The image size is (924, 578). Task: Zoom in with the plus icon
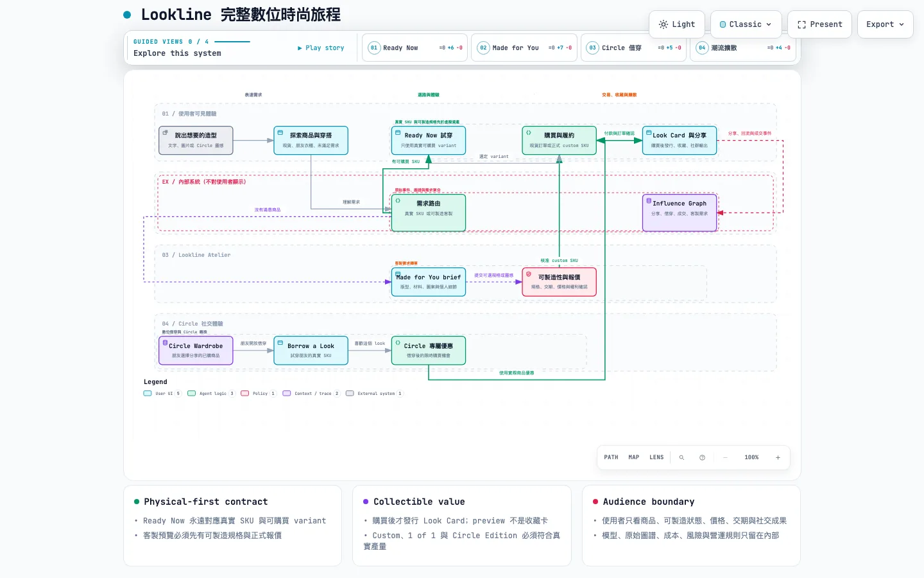778,457
